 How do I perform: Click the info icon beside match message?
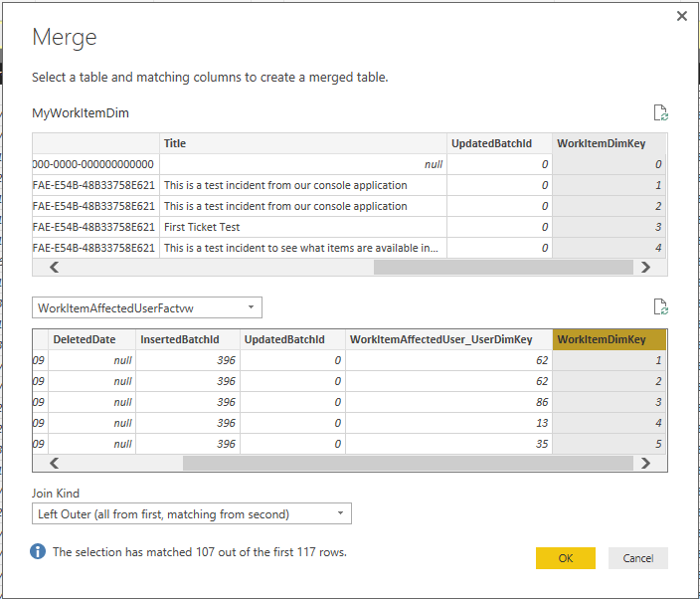click(x=38, y=551)
